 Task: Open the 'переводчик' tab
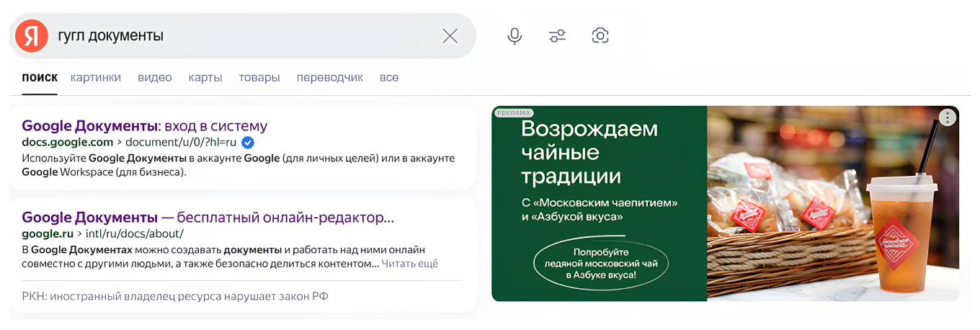click(330, 78)
